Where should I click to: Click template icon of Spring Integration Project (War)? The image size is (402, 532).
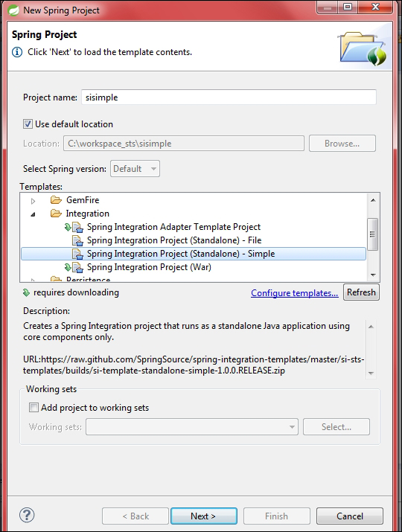(x=77, y=267)
